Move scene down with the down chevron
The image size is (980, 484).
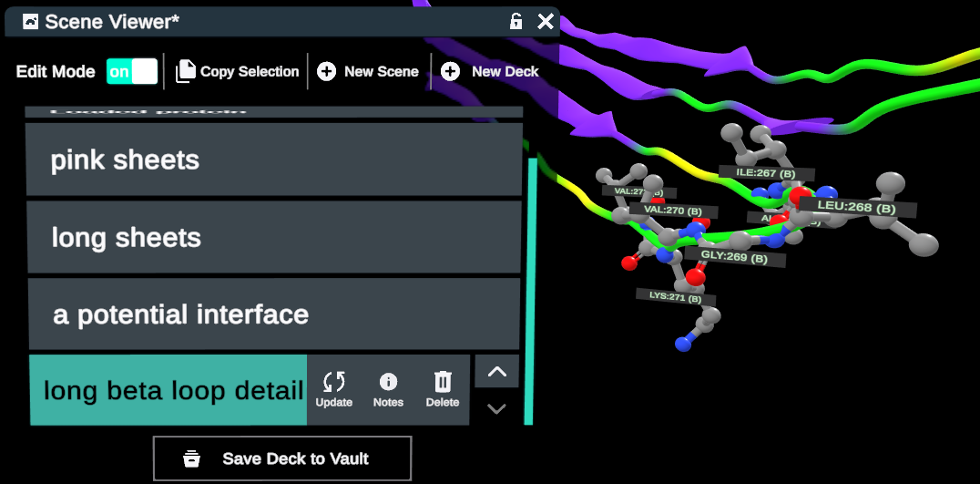coord(496,408)
